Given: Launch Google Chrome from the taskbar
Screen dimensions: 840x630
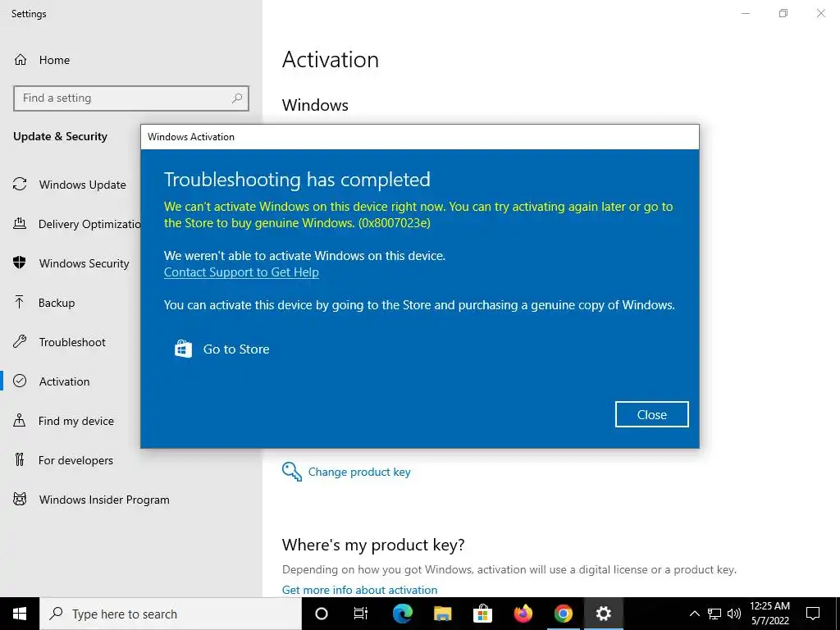Looking at the screenshot, I should point(563,614).
